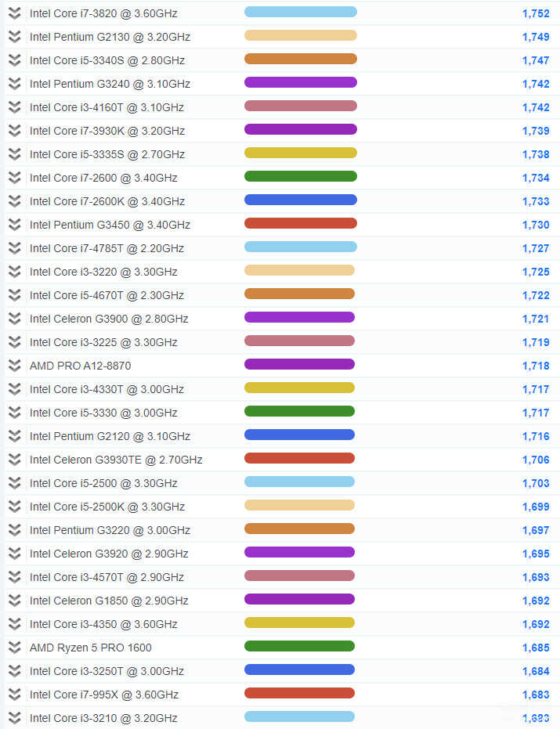Click red bar for Pentium G3450
The height and width of the screenshot is (729, 560).
click(x=301, y=223)
